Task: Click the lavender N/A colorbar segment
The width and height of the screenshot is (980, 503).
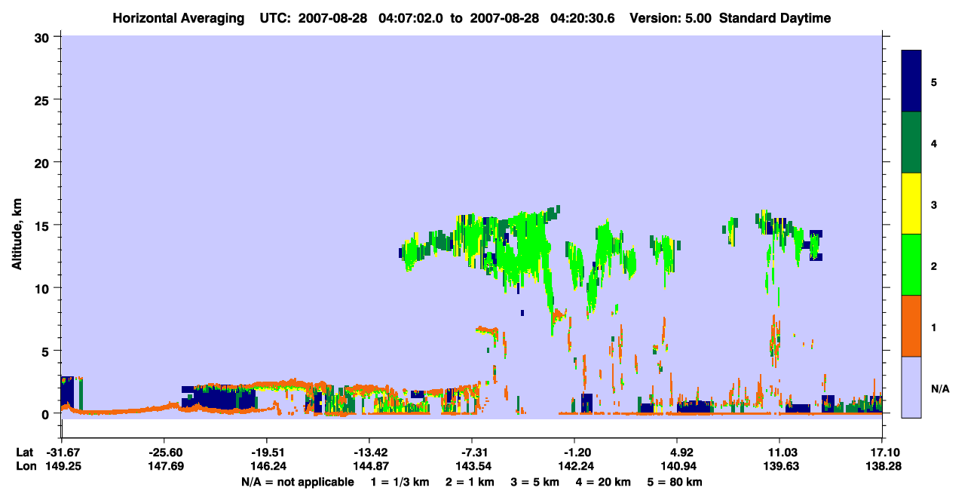Action: 911,387
